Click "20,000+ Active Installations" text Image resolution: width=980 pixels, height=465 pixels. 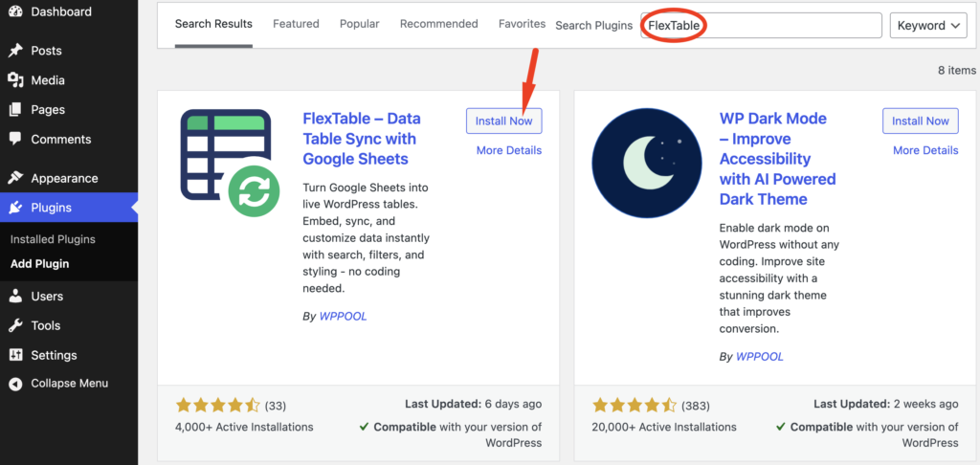coord(664,428)
